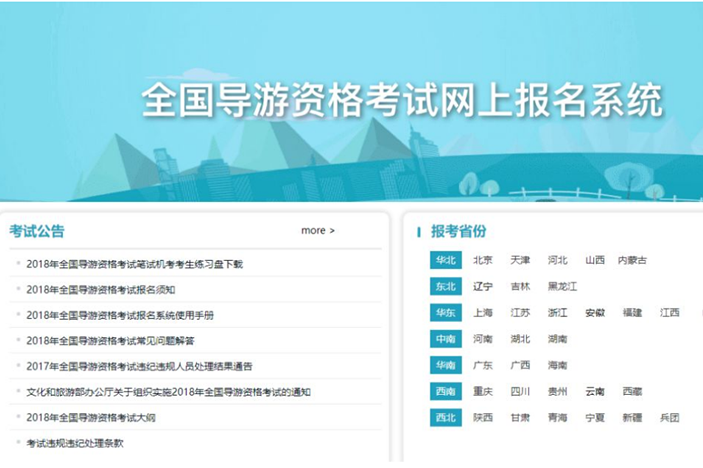This screenshot has height=468, width=703.
Task: Choose 浙江 province
Action: pos(557,312)
